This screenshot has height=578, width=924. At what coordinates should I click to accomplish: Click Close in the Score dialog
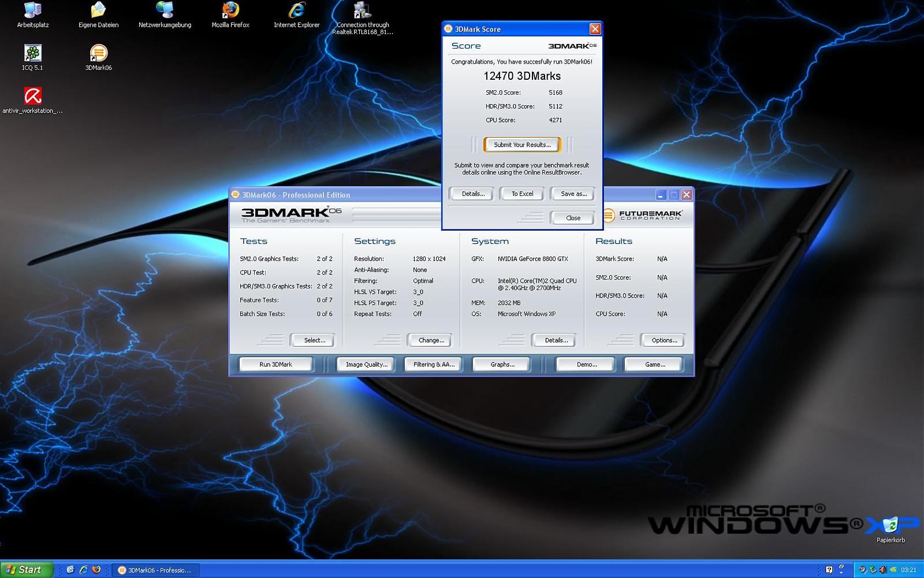click(x=573, y=218)
